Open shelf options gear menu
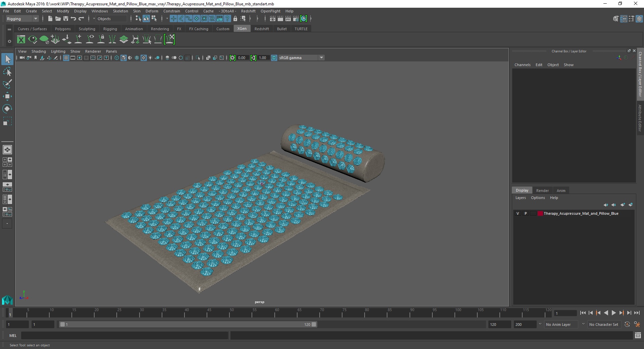This screenshot has height=349, width=644. (x=9, y=41)
